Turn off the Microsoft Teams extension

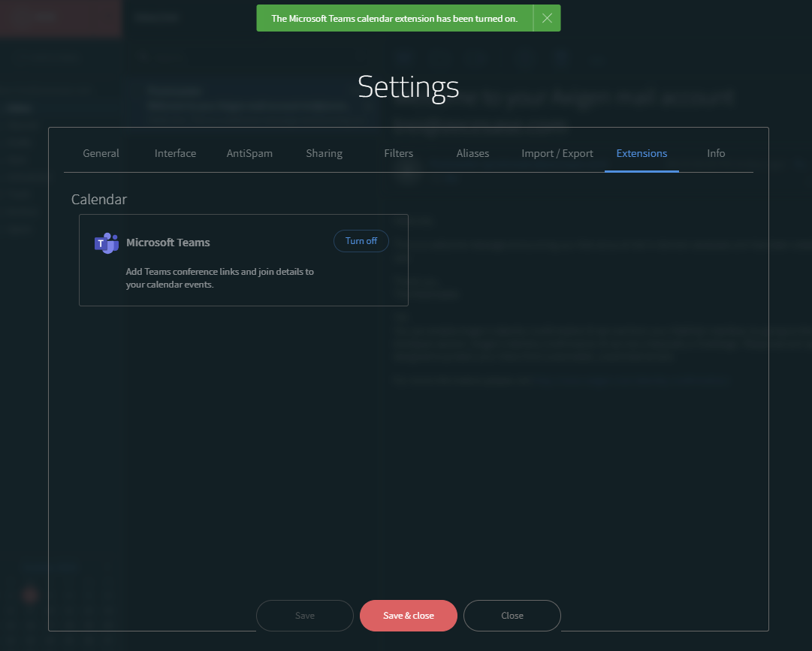[x=361, y=241]
